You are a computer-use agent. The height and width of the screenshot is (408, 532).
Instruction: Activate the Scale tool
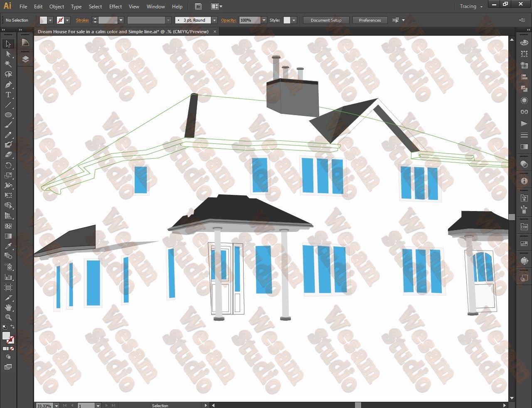coord(8,175)
